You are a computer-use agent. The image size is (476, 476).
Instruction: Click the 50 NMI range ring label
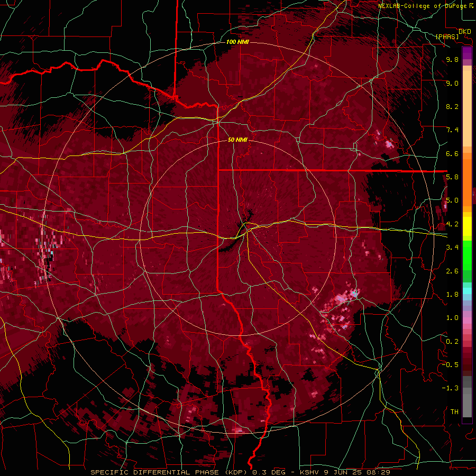click(237, 140)
